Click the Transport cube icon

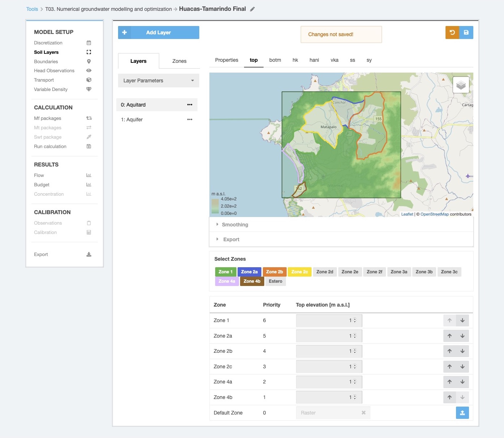tap(89, 80)
